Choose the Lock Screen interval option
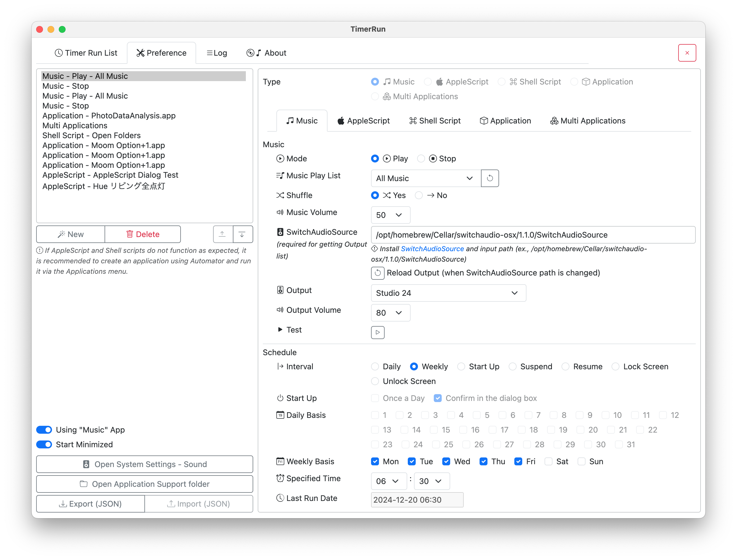 (x=615, y=367)
